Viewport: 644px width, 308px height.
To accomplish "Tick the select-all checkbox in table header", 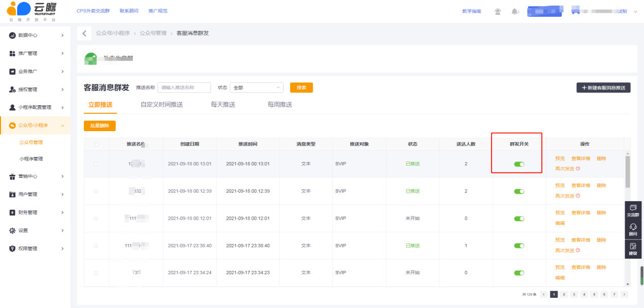I will point(96,144).
